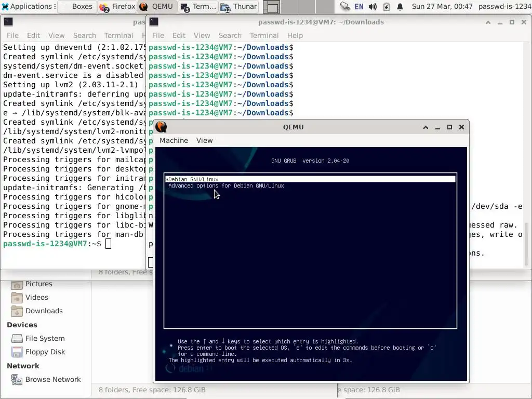Open File menu in the left terminal window
The height and width of the screenshot is (399, 532).
12,35
